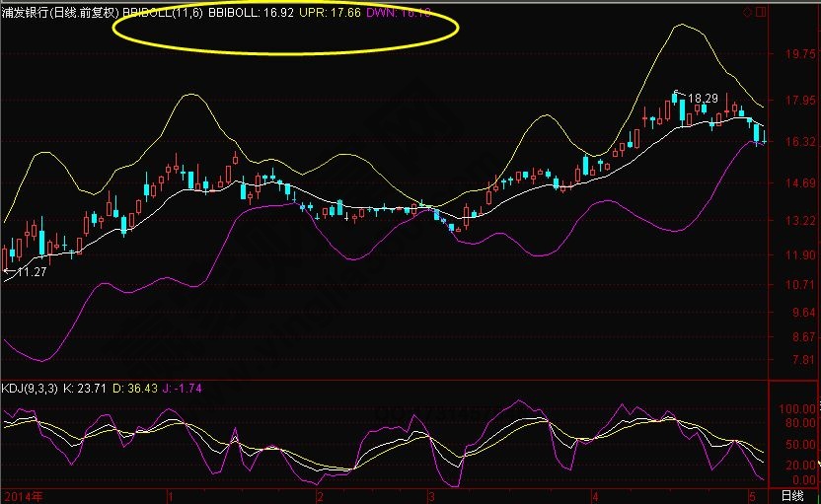821x504 pixels.
Task: Click the 浦发银行 stock title label
Action: point(26,14)
